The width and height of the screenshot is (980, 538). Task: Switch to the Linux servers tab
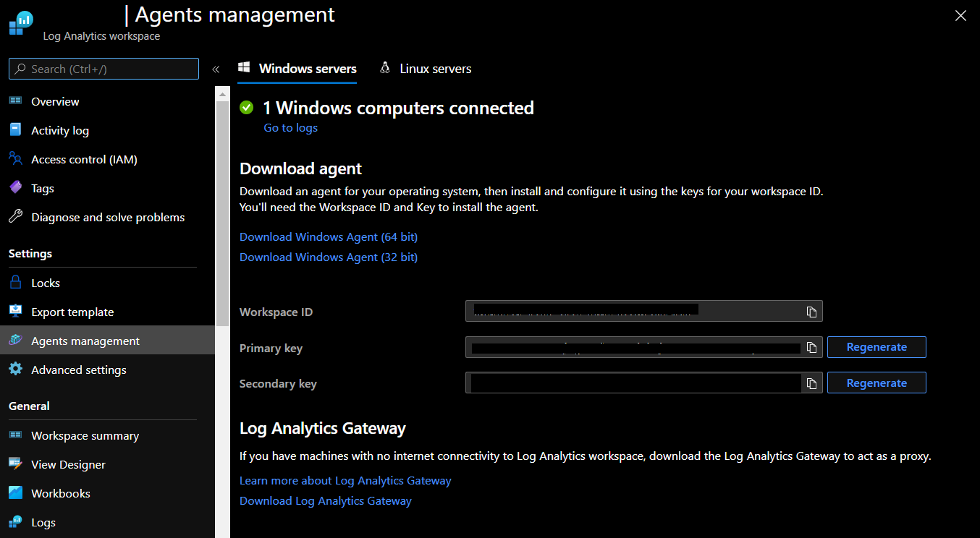coord(426,69)
